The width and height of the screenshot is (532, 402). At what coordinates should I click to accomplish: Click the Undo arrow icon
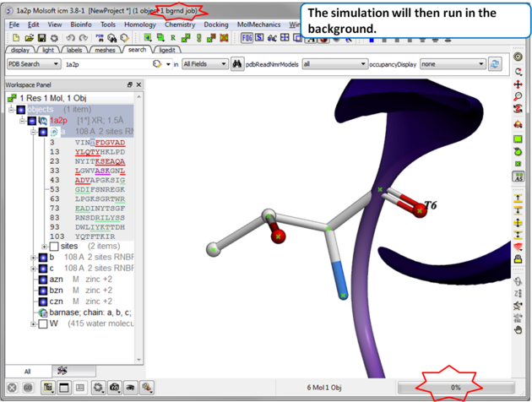click(x=71, y=38)
